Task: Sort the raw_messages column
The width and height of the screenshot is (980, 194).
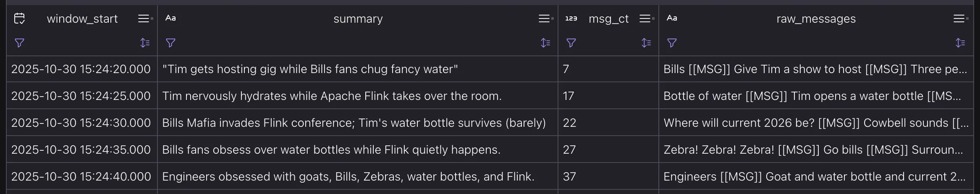Action: tap(960, 43)
